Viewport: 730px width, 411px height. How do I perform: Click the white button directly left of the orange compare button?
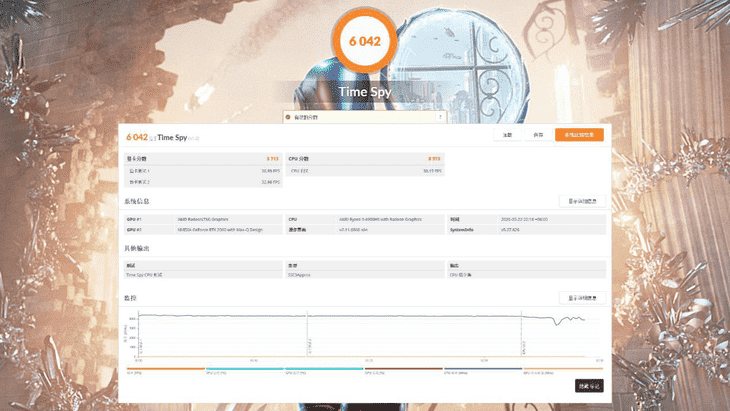click(538, 135)
